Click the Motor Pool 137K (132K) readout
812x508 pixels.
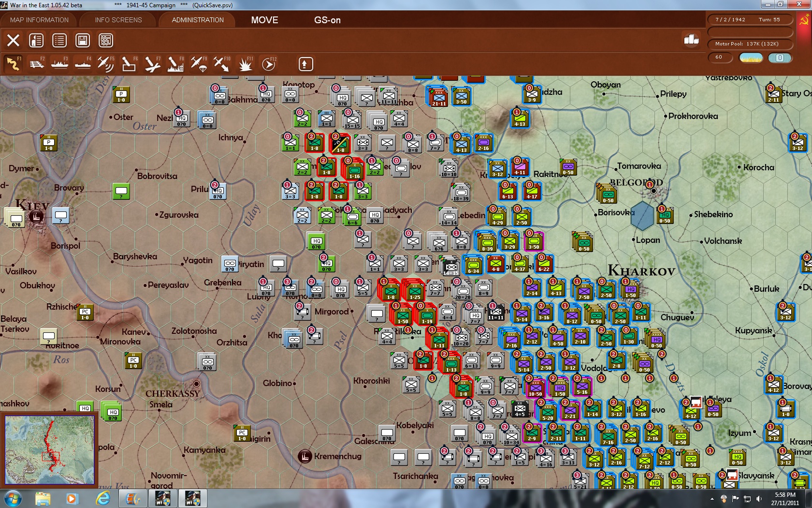pyautogui.click(x=751, y=44)
